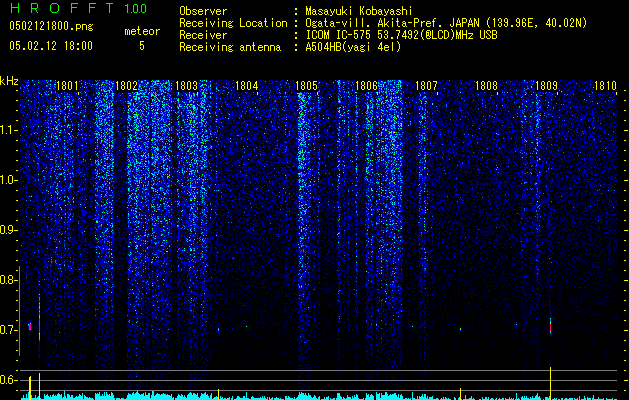Click the 1.1 kHz axis label
This screenshot has width=629, height=400.
point(8,130)
